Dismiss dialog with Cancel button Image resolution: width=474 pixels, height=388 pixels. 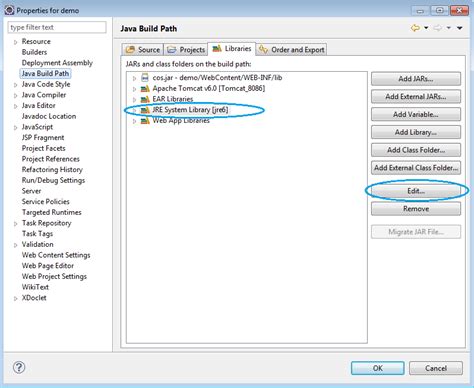436,368
